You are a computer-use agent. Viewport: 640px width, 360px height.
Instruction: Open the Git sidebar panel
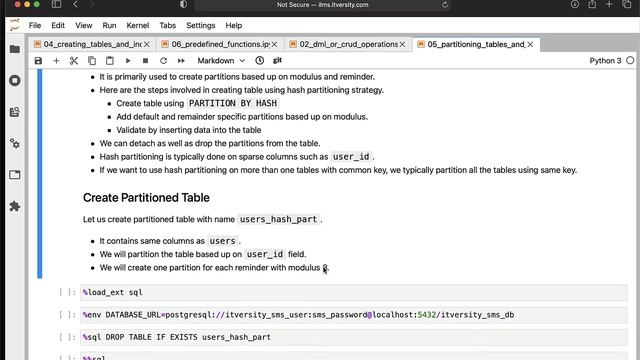(15, 112)
